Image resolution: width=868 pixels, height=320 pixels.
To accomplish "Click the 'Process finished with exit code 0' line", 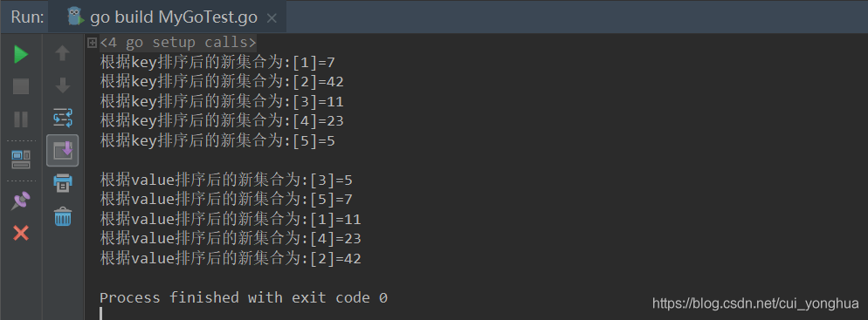I will [x=244, y=298].
